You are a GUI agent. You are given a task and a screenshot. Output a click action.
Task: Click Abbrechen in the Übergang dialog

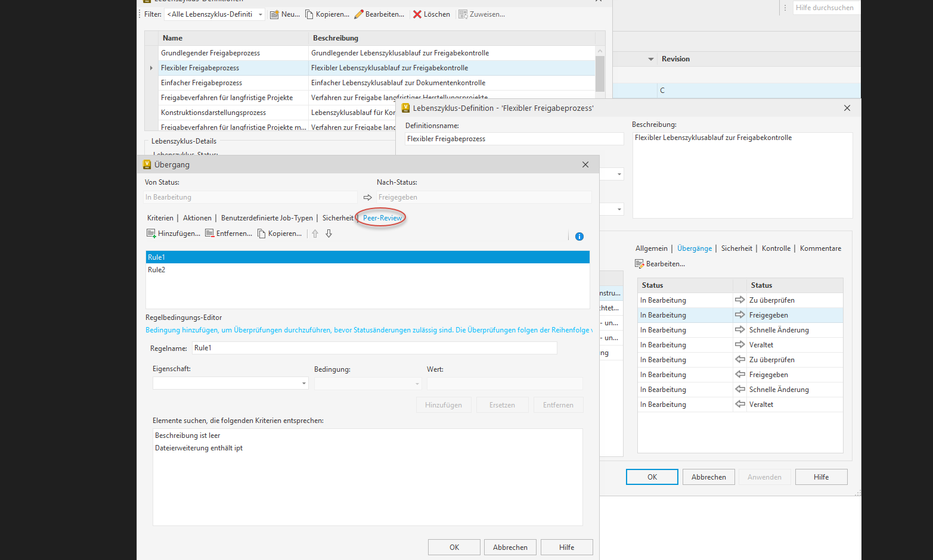click(x=510, y=547)
